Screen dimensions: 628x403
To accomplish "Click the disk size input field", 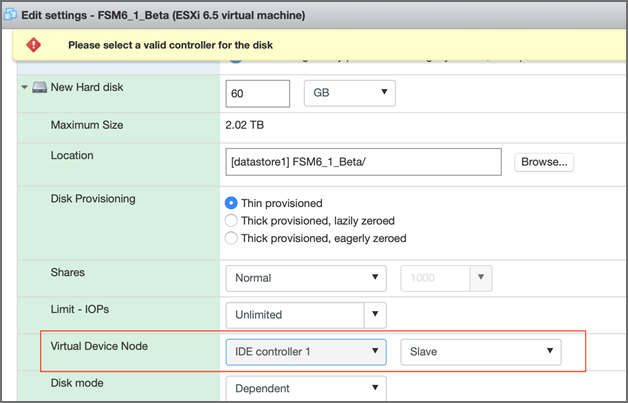I will 258,93.
